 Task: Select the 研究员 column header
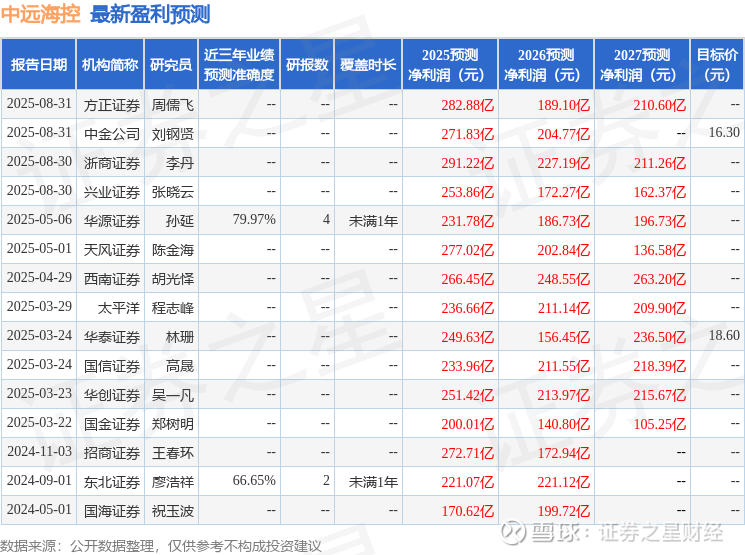click(171, 65)
